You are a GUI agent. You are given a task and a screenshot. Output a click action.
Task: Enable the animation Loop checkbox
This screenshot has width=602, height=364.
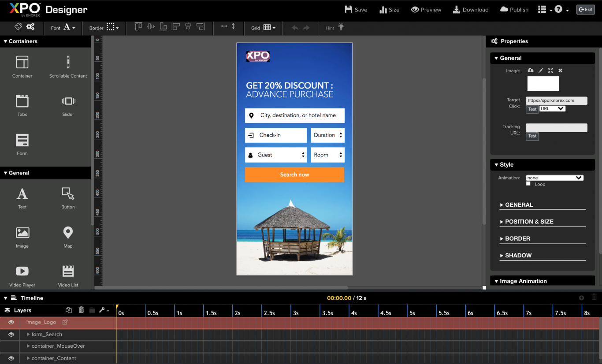(528, 184)
